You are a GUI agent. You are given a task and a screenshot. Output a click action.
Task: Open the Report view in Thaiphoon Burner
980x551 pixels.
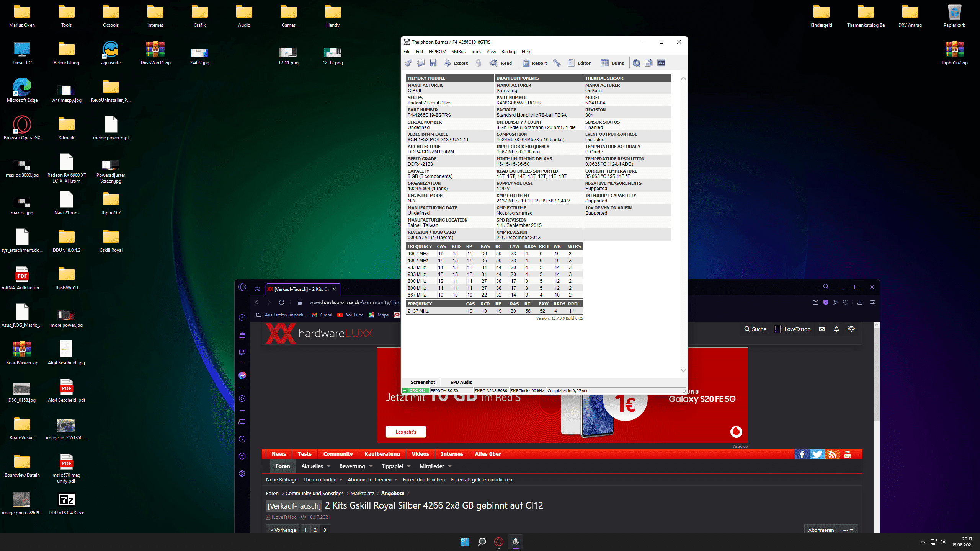pyautogui.click(x=535, y=63)
